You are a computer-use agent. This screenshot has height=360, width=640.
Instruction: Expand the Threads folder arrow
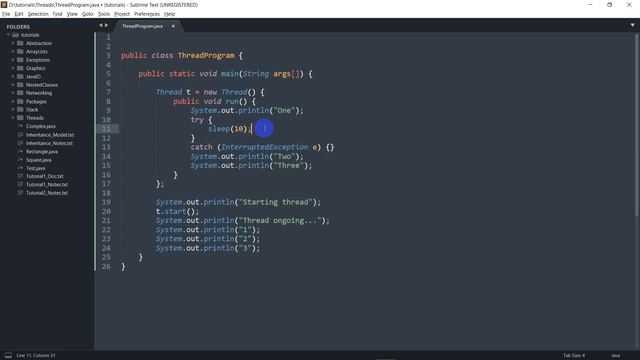[x=13, y=118]
